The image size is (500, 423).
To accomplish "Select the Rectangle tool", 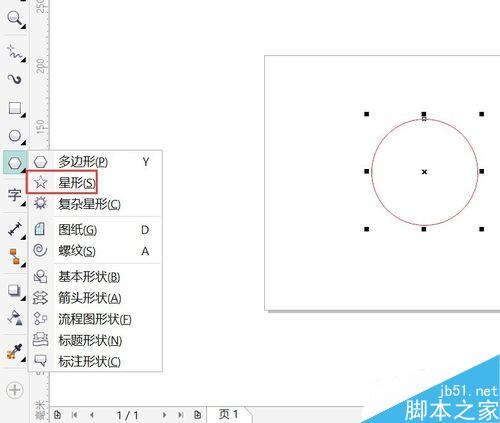I will tap(14, 108).
